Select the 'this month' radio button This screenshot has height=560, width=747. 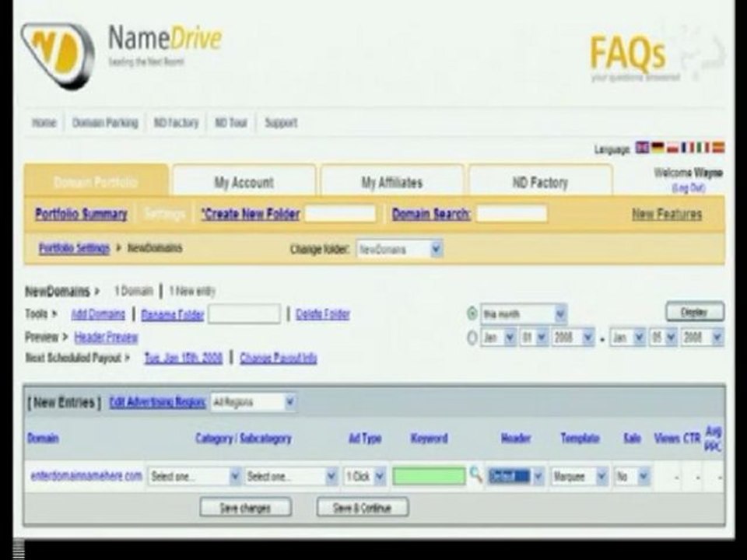(472, 313)
